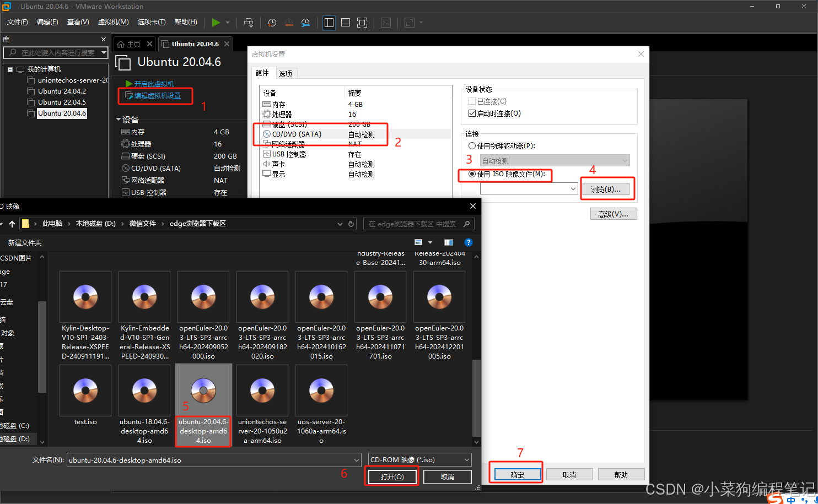
Task: Take a snapshot via clock-plus toolbar icon
Action: 272,23
